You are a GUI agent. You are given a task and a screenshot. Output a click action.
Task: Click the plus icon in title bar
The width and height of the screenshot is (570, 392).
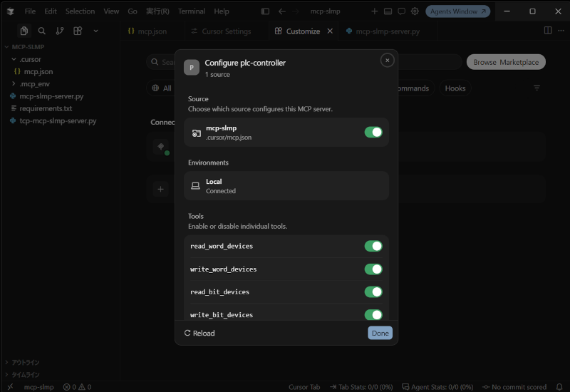(x=375, y=11)
